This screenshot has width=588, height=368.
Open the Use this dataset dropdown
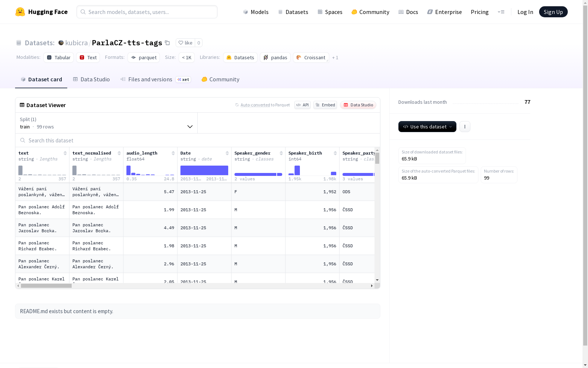tap(427, 127)
